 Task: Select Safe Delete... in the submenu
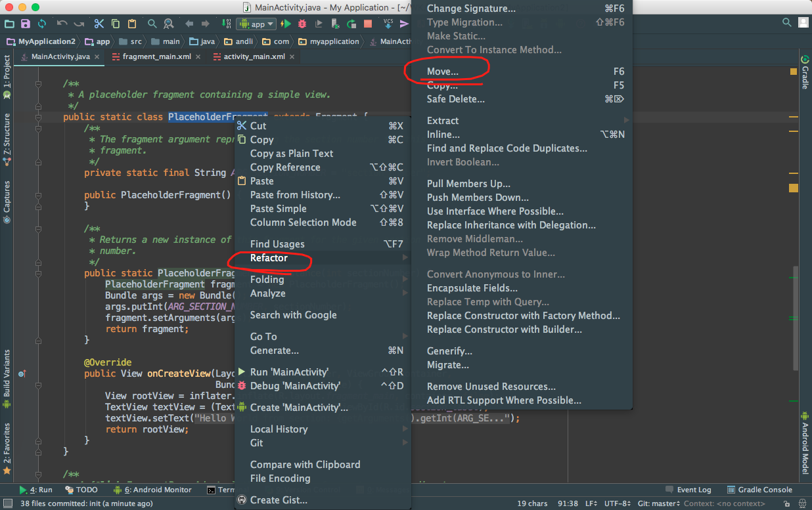pos(522,99)
